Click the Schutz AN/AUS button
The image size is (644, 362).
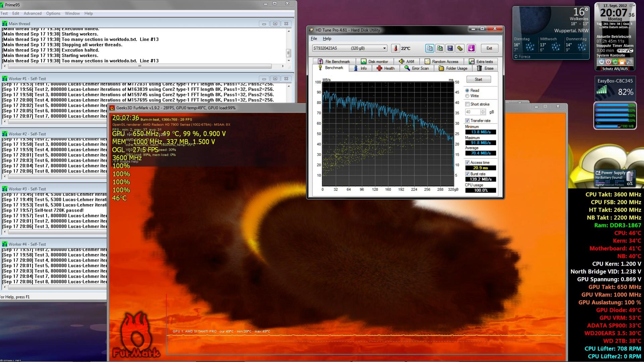(x=615, y=69)
